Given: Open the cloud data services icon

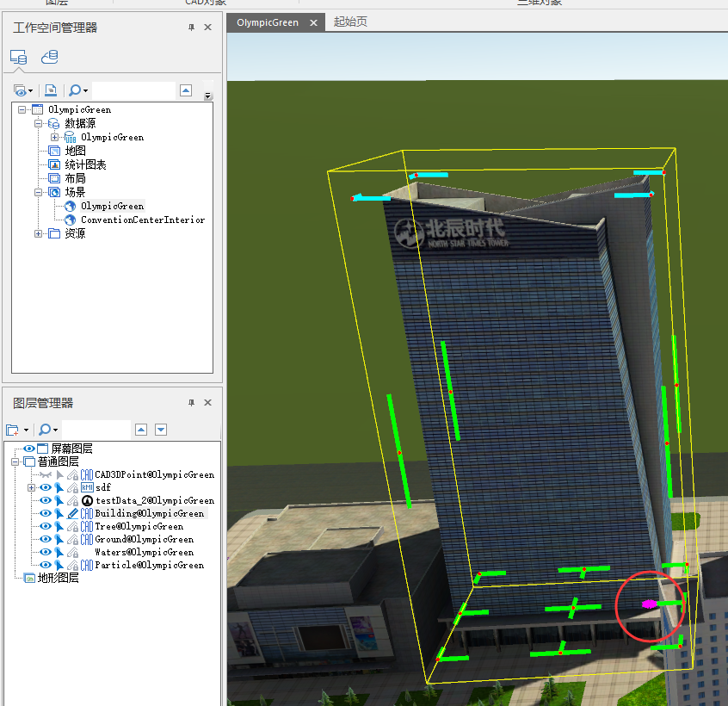Looking at the screenshot, I should [50, 57].
